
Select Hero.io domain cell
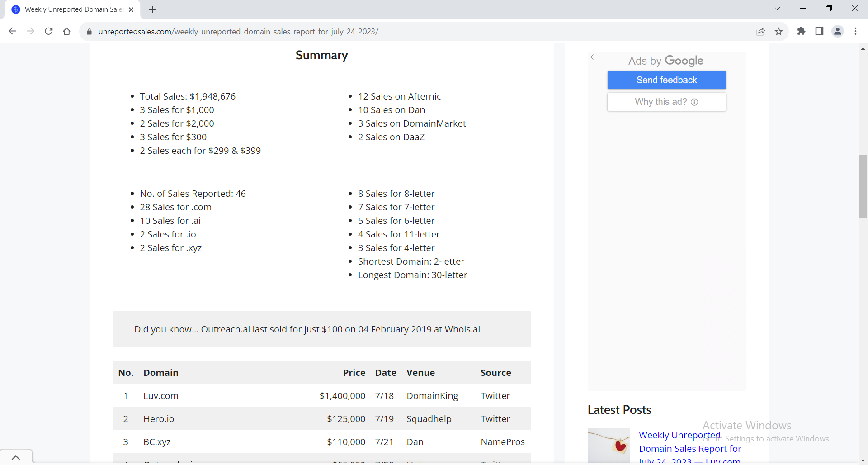point(159,419)
